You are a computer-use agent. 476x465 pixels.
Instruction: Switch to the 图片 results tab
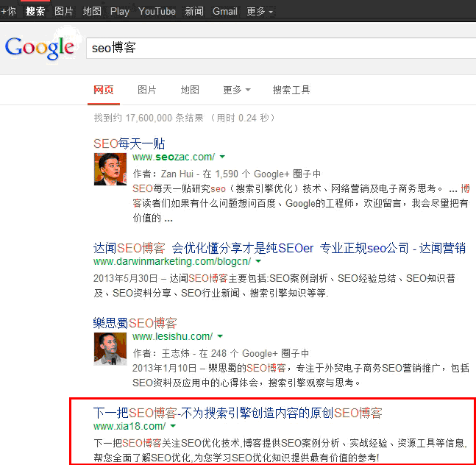tap(147, 90)
